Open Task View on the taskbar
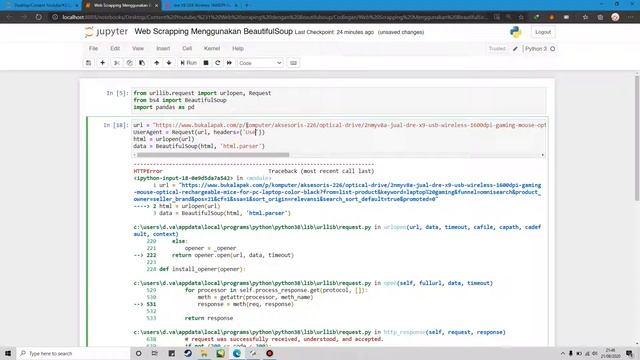Screen dimensions: 640x360 (x=155, y=353)
